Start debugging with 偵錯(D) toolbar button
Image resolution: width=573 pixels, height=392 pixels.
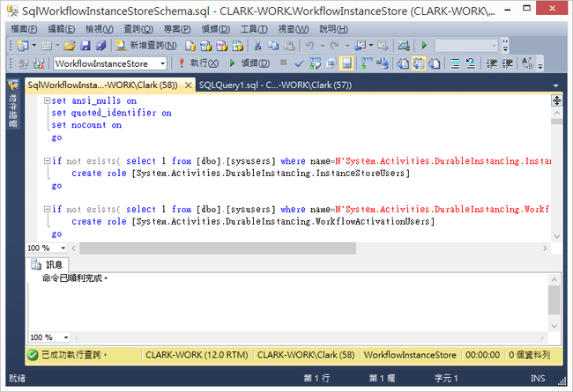[x=249, y=63]
